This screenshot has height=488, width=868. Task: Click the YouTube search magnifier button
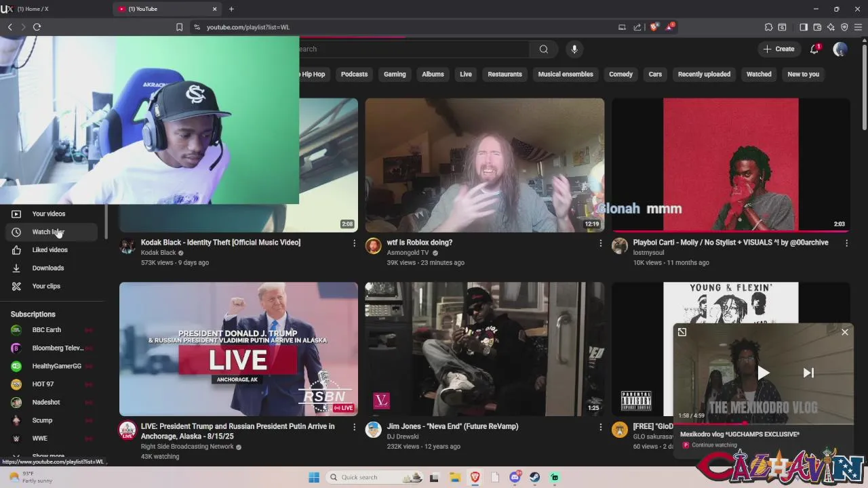(543, 49)
